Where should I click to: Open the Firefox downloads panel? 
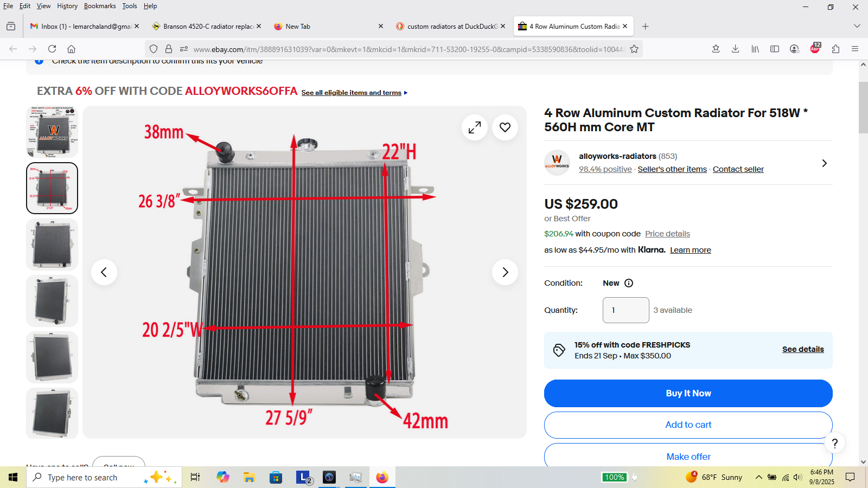point(735,49)
